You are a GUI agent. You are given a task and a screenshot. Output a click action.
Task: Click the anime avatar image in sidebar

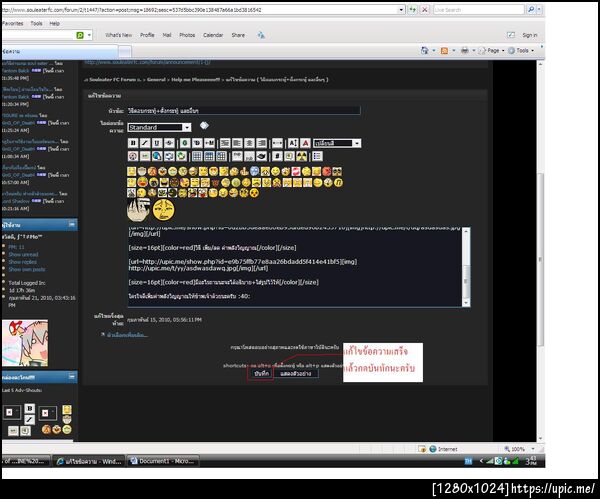(25, 343)
